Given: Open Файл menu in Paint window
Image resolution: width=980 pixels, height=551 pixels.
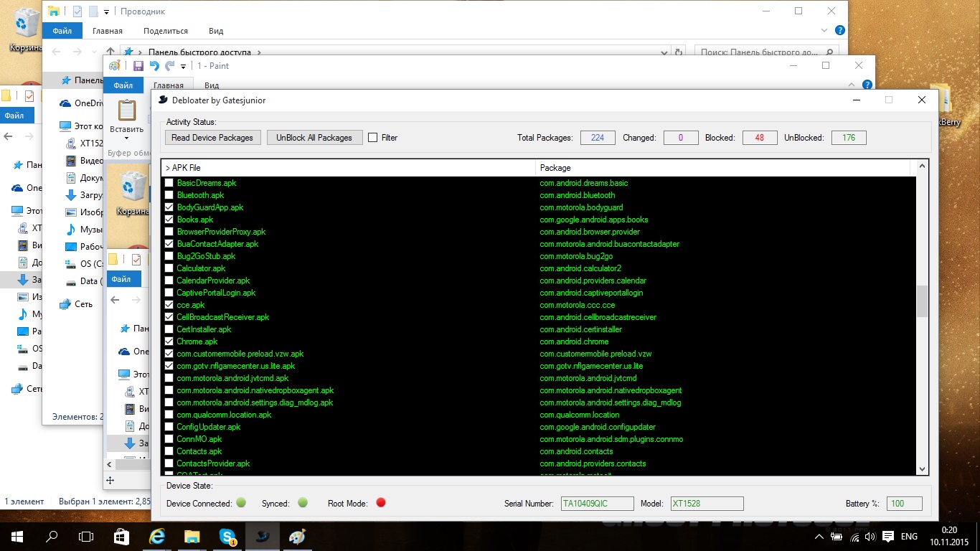Looking at the screenshot, I should tap(123, 85).
